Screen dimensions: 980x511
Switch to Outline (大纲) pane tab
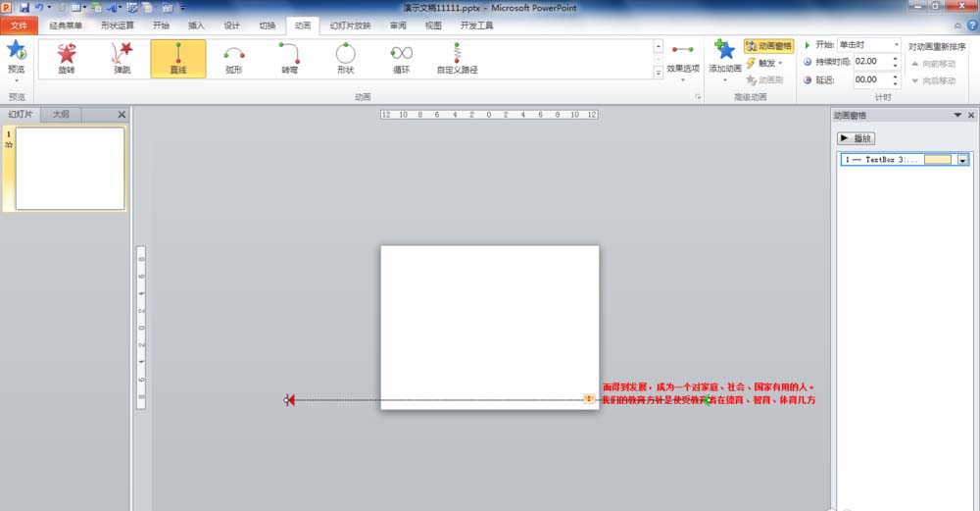[x=61, y=115]
